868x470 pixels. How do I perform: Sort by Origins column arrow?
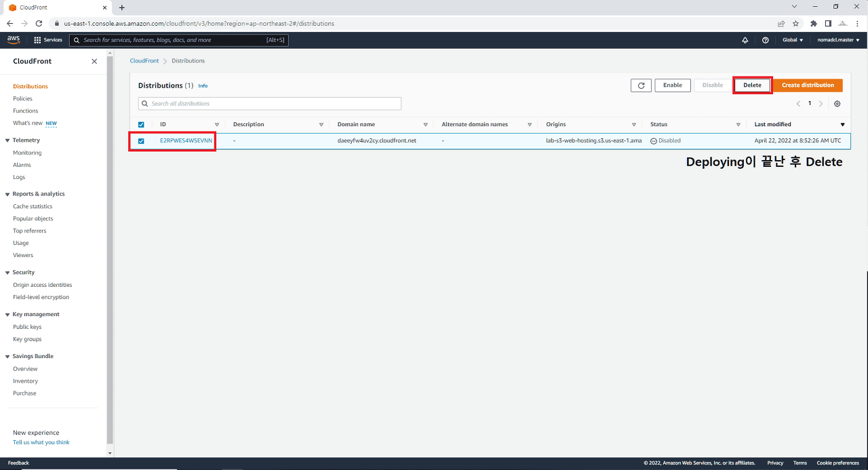[x=633, y=125]
